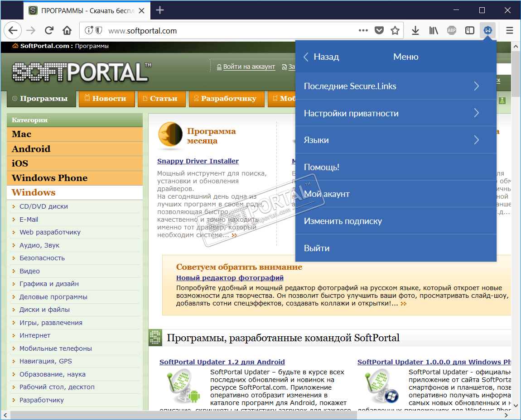Open Аудио, Звук subcategory

point(39,245)
